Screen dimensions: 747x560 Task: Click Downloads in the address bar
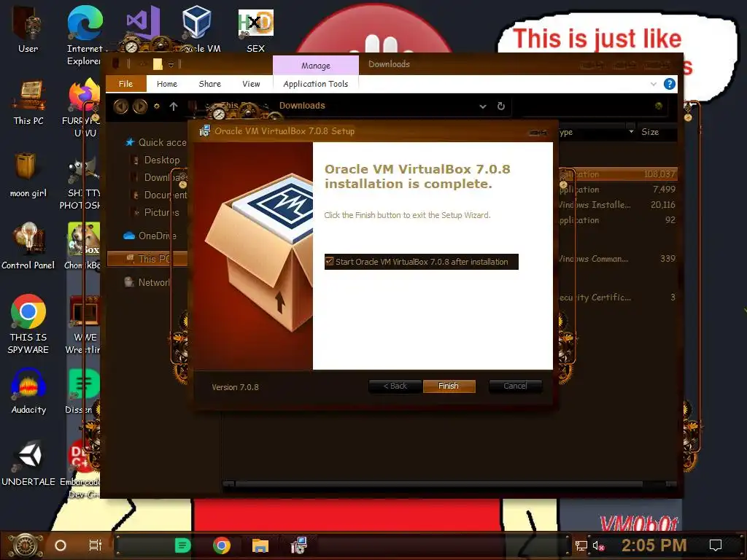tap(302, 106)
